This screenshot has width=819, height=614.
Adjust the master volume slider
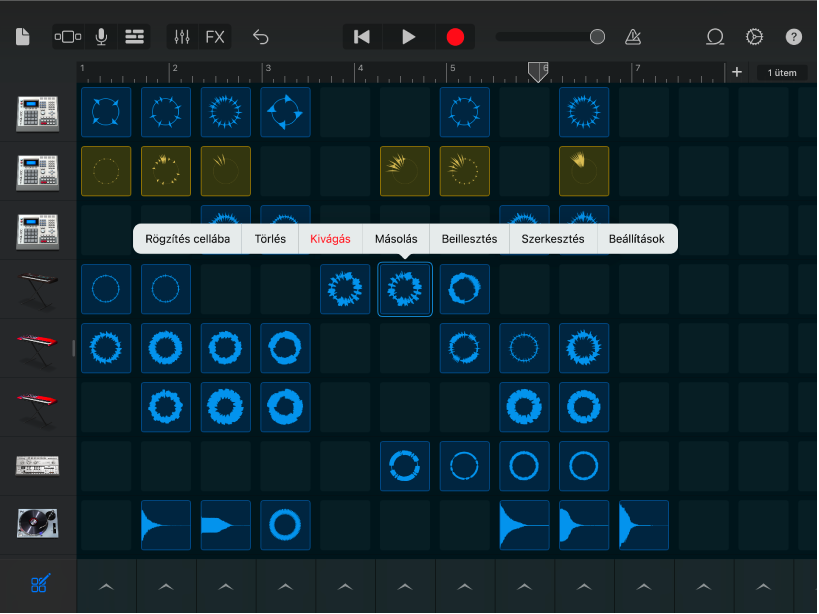tap(548, 36)
